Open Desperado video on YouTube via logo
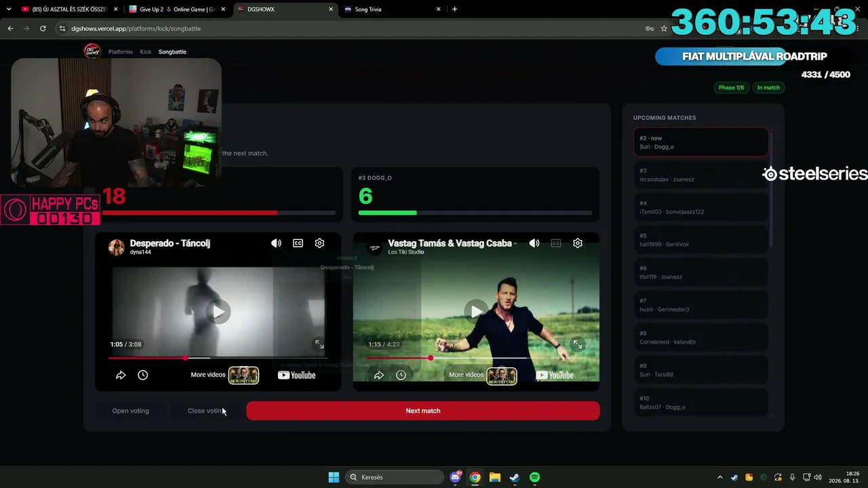 [296, 375]
